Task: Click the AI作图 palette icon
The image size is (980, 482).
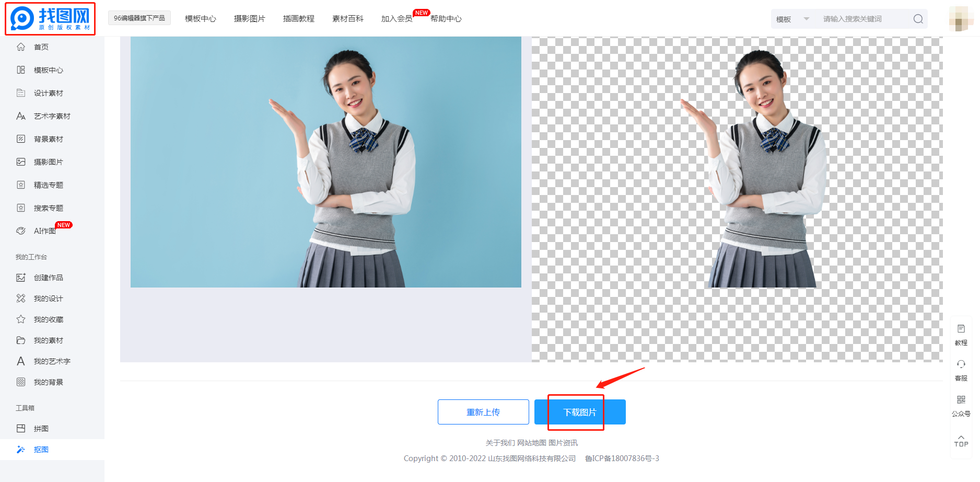Action: point(21,231)
